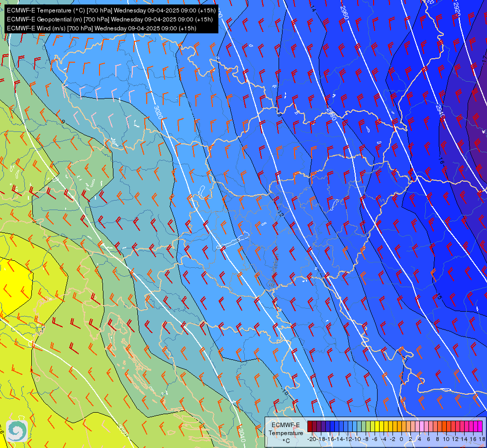Pick the bright yellow swatch above legend -6

[x=377, y=426]
